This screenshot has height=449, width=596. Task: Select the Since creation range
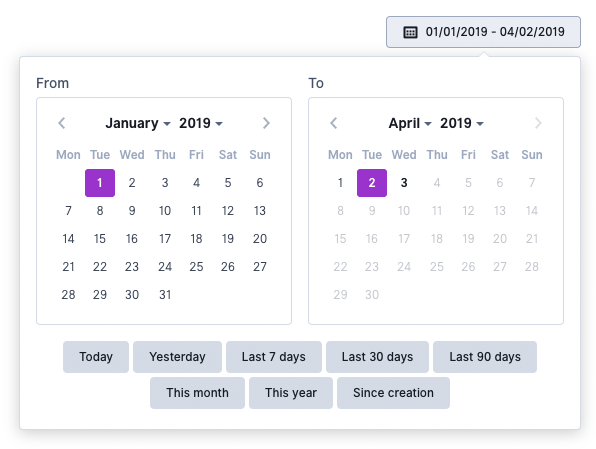coord(393,393)
